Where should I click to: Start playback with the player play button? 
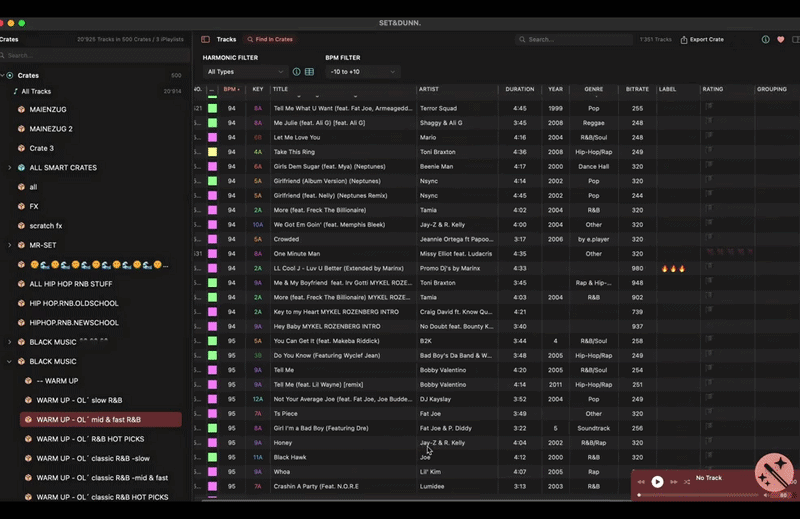pos(657,482)
